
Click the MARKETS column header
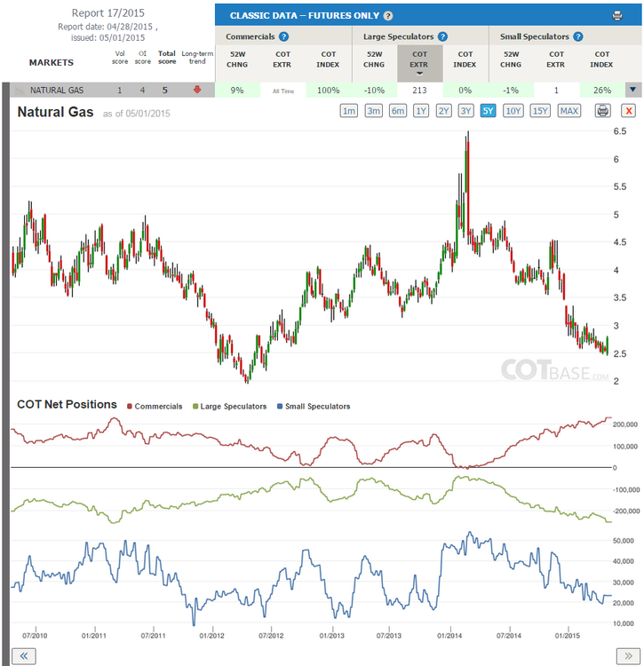click(x=52, y=62)
